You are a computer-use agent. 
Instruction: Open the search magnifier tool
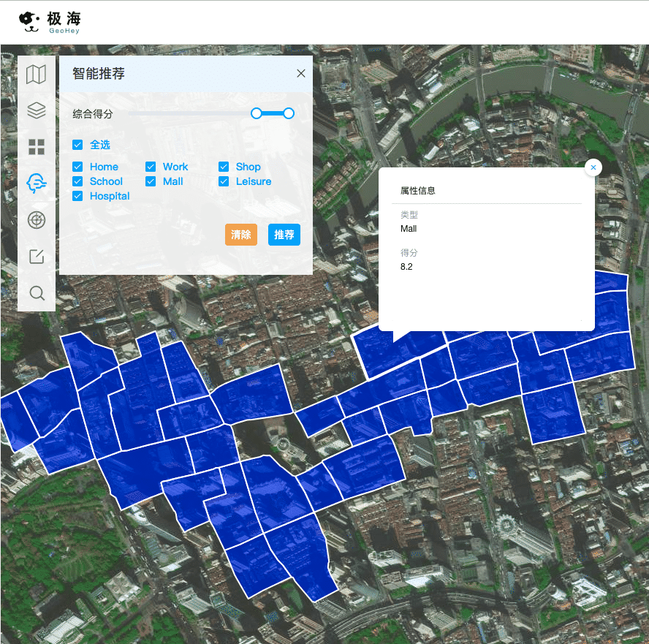(36, 293)
